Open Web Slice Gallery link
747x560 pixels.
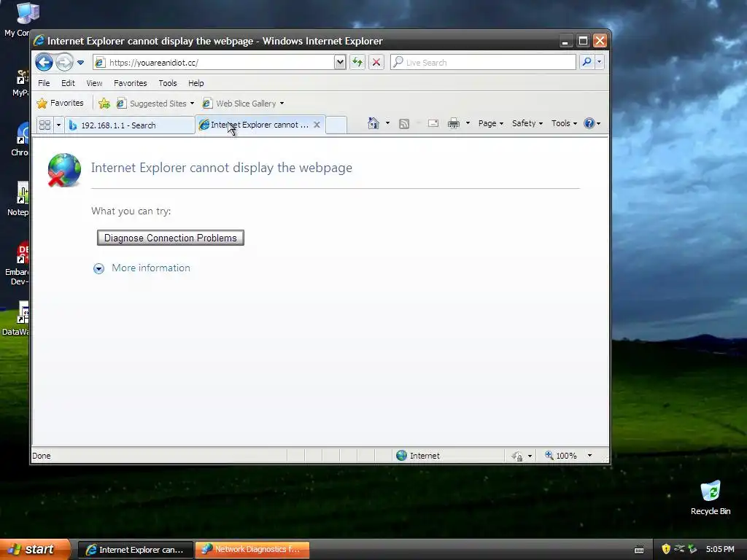tap(243, 104)
